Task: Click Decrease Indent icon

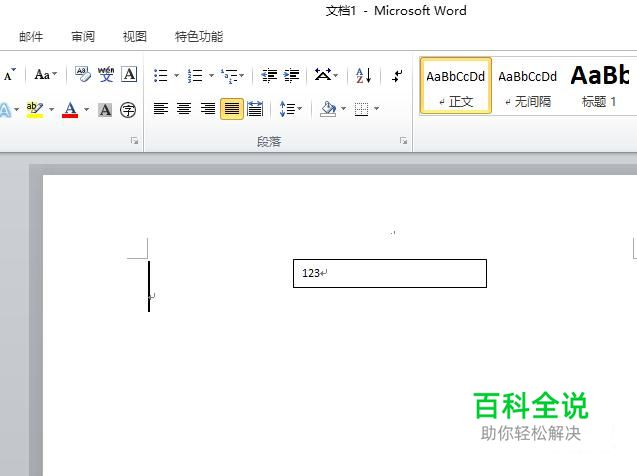Action: point(269,76)
